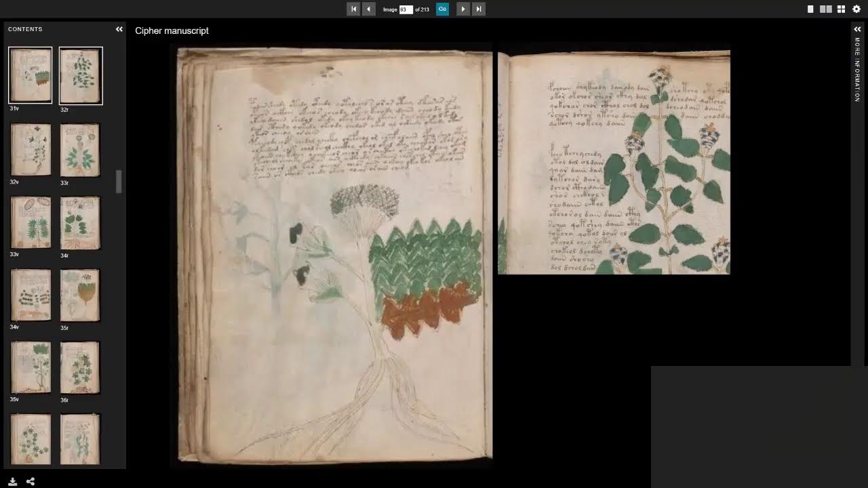Go to the next image
This screenshot has height=488, width=868.
(x=463, y=9)
